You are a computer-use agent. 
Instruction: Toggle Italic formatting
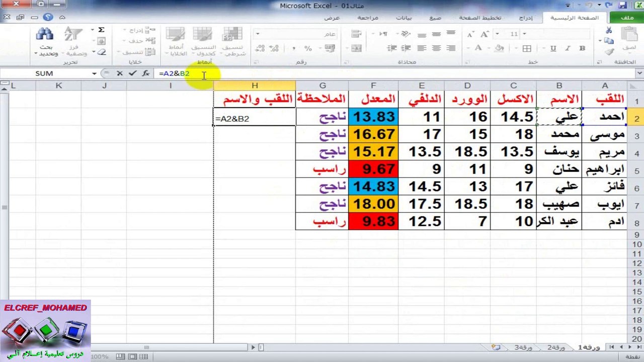click(568, 49)
